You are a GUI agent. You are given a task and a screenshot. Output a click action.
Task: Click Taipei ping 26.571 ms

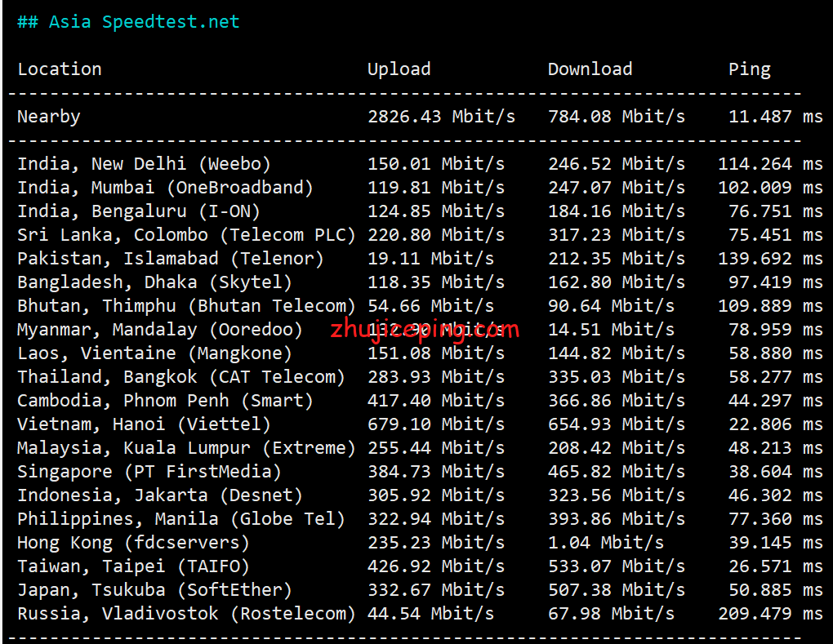point(776,566)
